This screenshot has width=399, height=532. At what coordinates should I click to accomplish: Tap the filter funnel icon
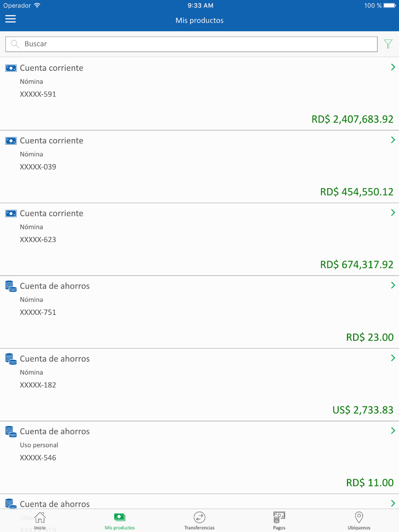(x=388, y=44)
